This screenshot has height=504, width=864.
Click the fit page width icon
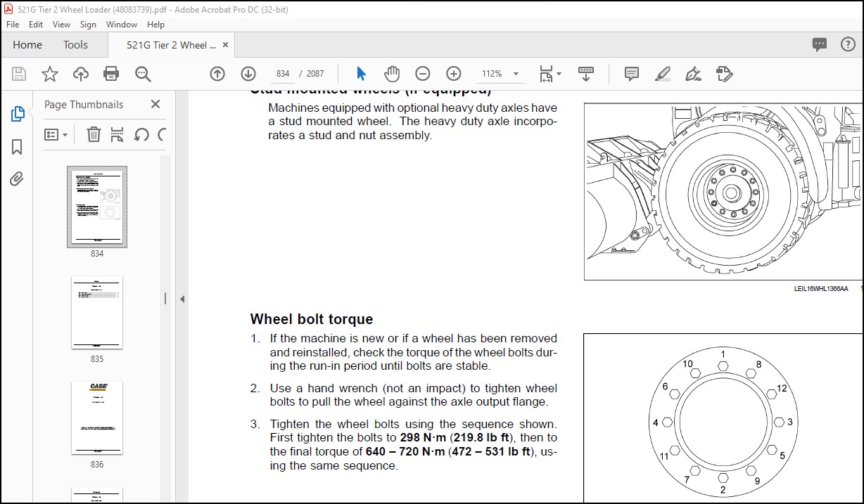(546, 74)
